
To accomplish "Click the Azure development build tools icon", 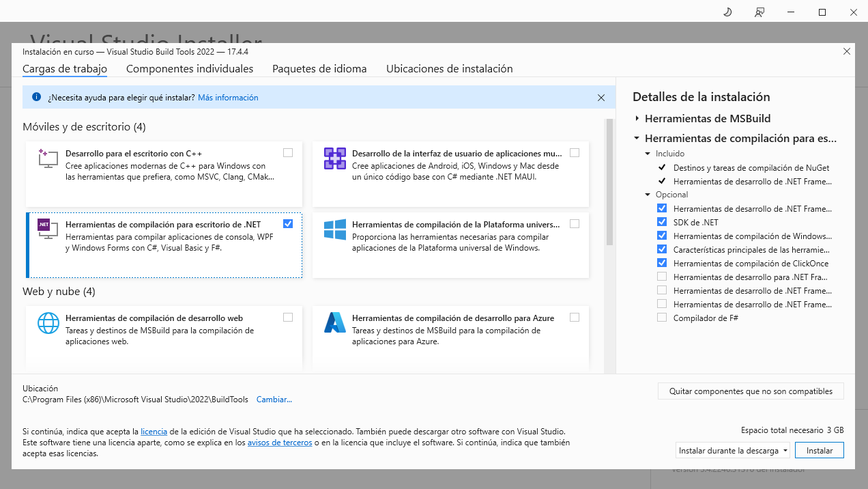I will [x=335, y=323].
